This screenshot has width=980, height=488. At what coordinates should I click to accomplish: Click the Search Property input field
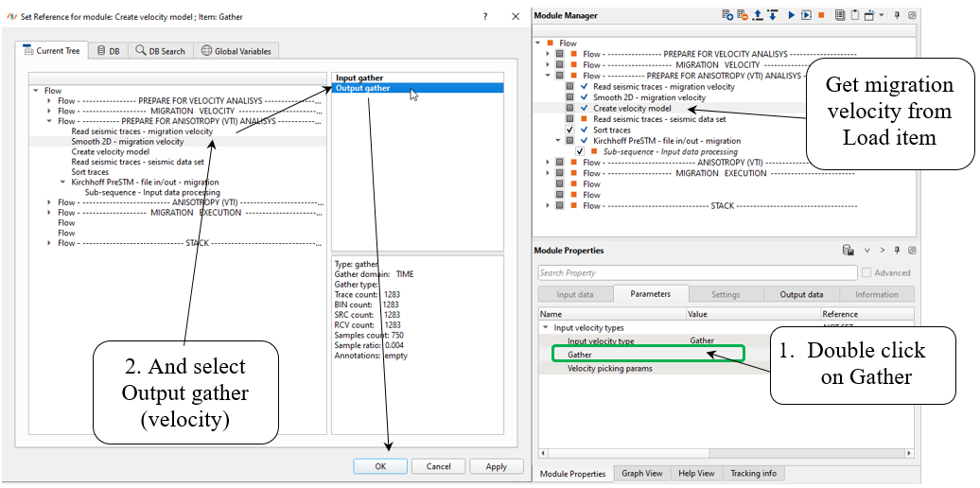696,273
